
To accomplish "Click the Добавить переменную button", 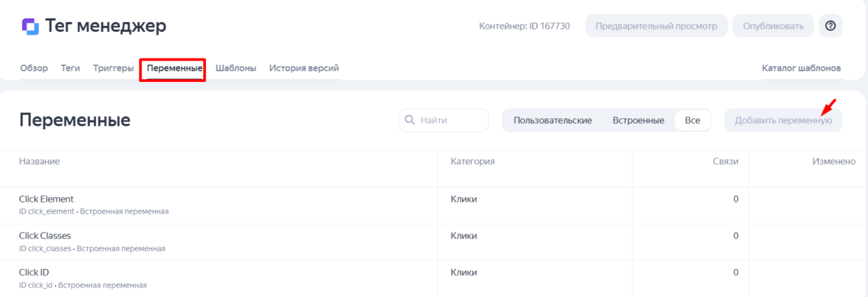I will 783,120.
